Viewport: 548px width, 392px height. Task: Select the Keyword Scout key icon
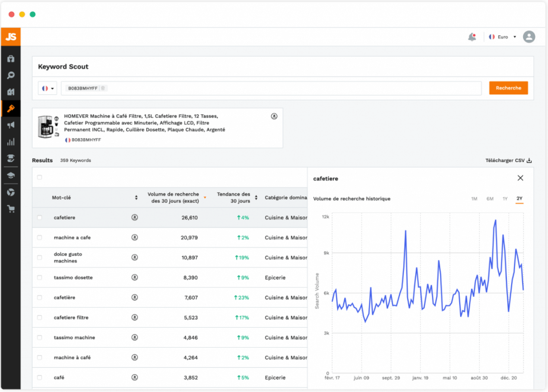(x=11, y=109)
